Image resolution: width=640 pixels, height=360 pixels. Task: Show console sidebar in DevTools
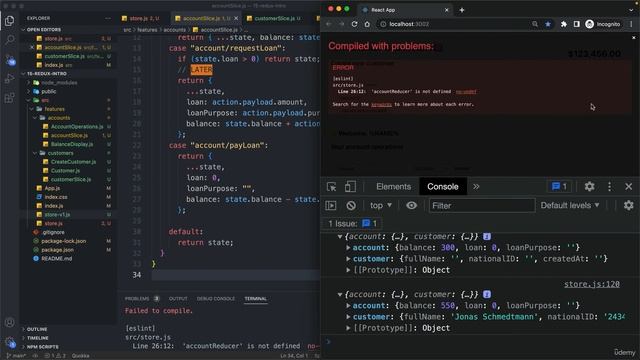(x=331, y=205)
